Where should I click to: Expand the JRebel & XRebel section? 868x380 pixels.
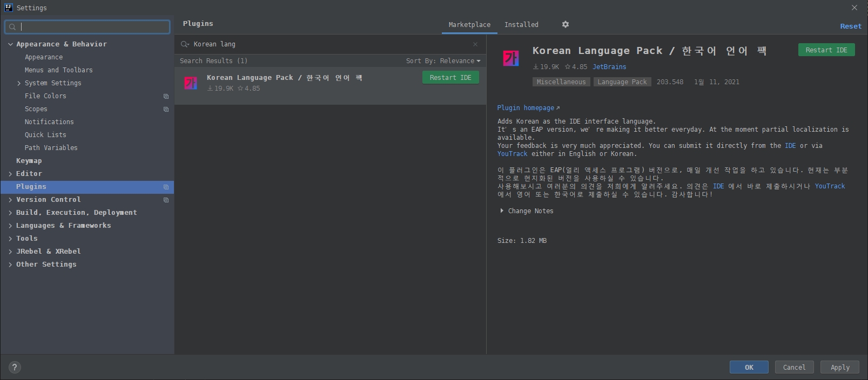point(10,252)
